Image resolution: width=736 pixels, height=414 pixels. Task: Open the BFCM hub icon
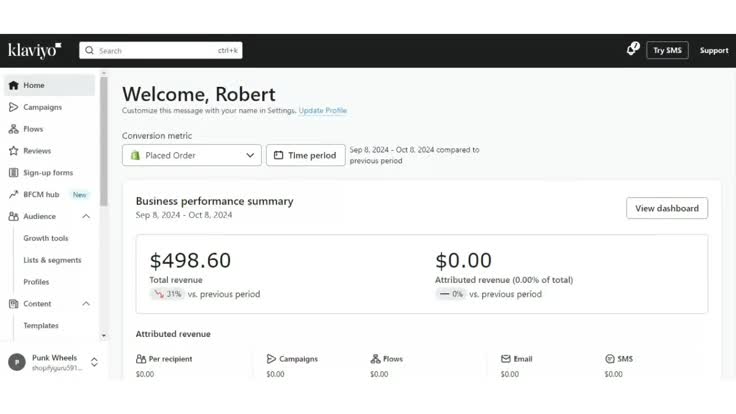point(14,195)
